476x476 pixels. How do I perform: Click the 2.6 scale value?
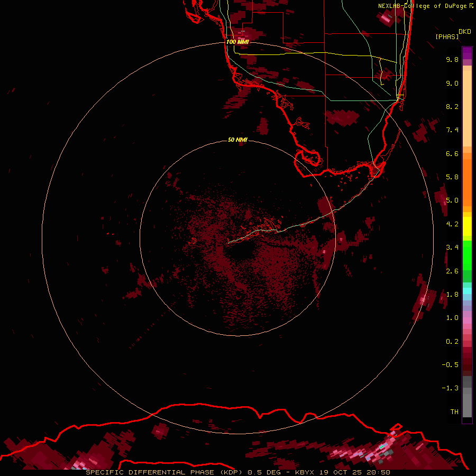[452, 271]
